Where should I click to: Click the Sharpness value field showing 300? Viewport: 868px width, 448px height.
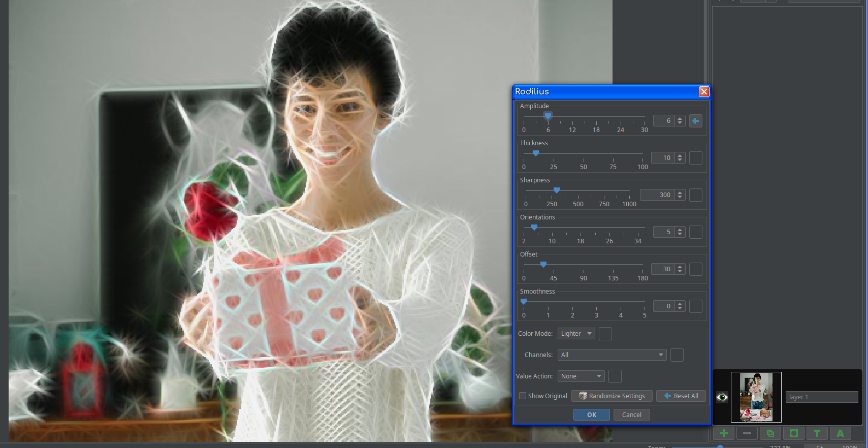tap(657, 195)
